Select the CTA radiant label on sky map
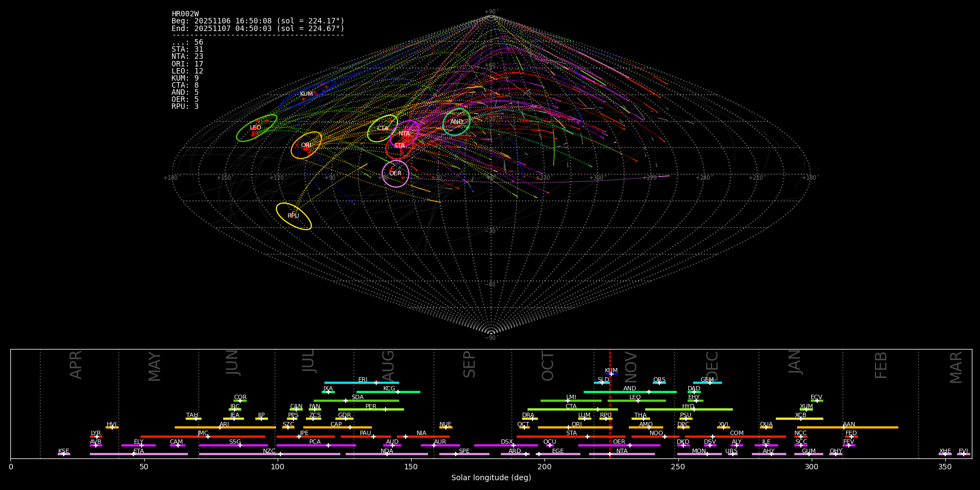The image size is (980, 490). [383, 128]
